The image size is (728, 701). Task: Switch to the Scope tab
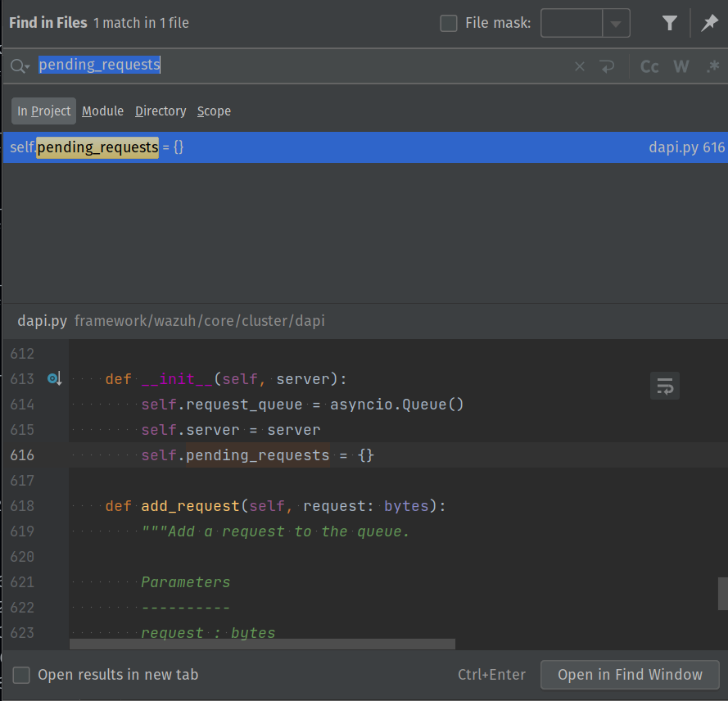click(x=214, y=111)
